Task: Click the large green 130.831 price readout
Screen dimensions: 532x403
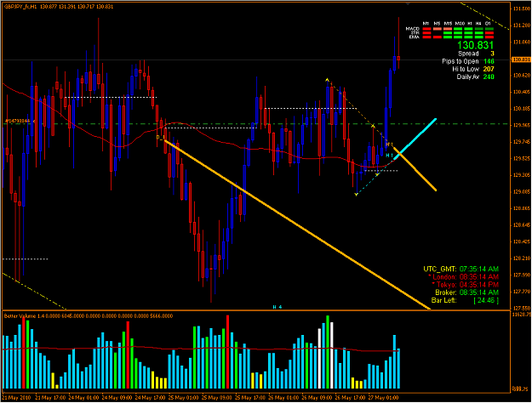Action: [x=475, y=45]
